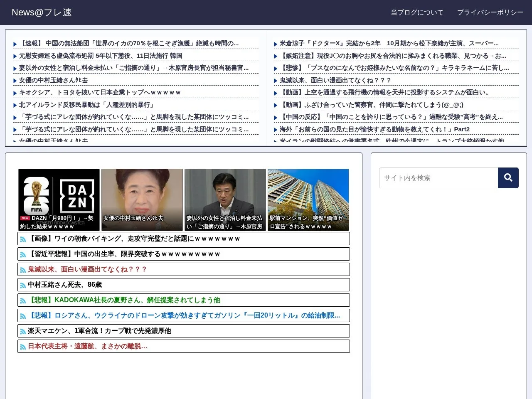Screen dimensions: 532x399
Task: Click RSS icon beside 楽天マエケン headline
Action: point(23,332)
